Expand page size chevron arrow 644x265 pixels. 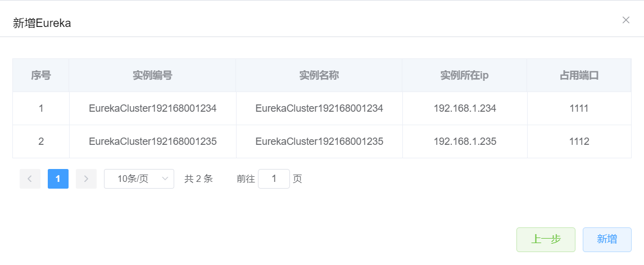pos(165,179)
